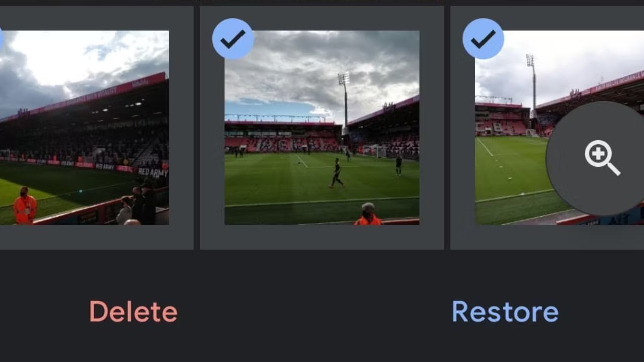This screenshot has width=644, height=362.
Task: Click the pink Delete text
Action: pyautogui.click(x=133, y=312)
